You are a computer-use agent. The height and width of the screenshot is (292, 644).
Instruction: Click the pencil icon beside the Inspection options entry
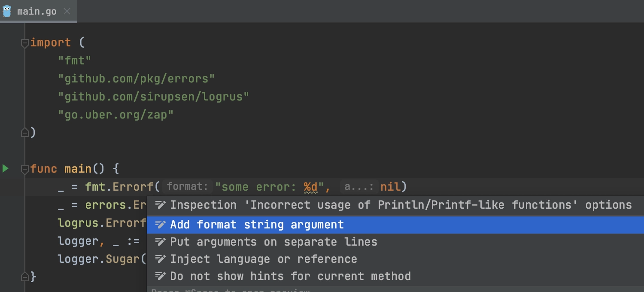[x=160, y=205]
